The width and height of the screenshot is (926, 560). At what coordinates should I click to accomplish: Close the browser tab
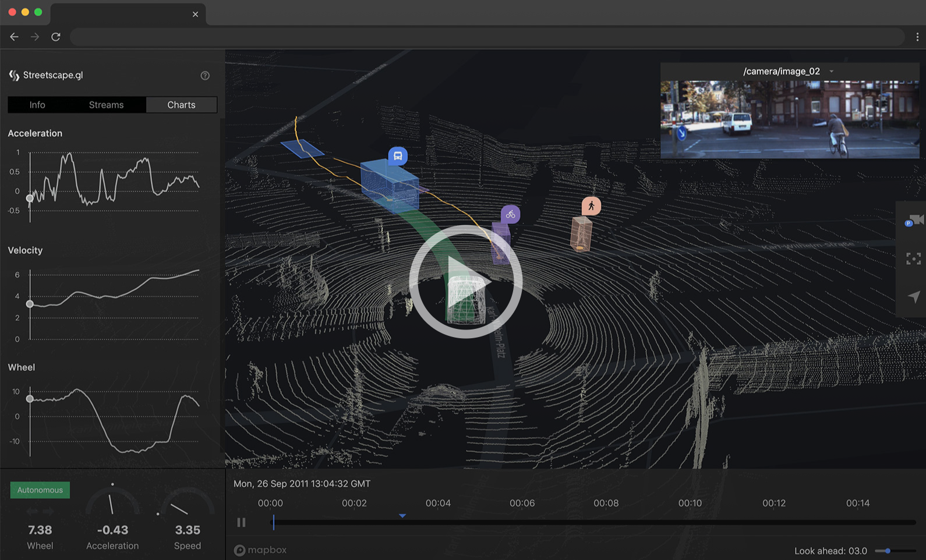tap(195, 15)
